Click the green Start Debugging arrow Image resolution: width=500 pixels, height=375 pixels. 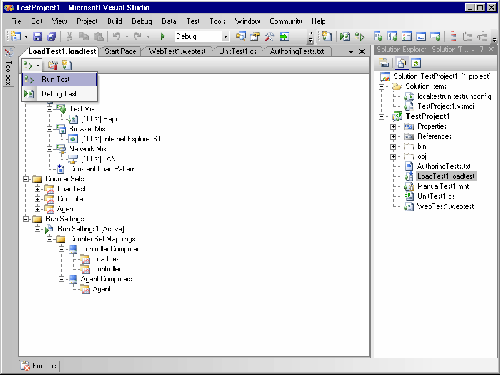pyautogui.click(x=162, y=36)
